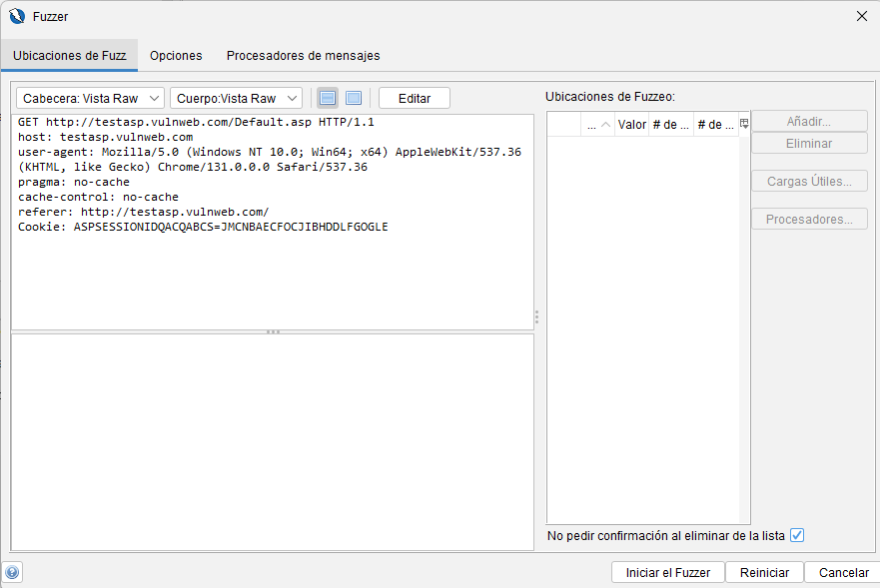Click the split-view layout icon

pos(327,98)
